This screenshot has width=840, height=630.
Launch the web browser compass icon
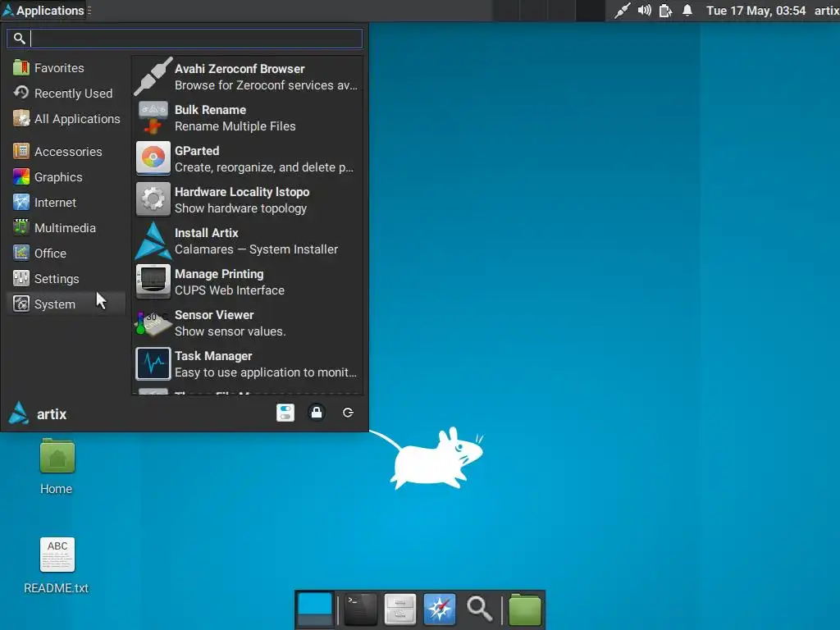click(440, 609)
